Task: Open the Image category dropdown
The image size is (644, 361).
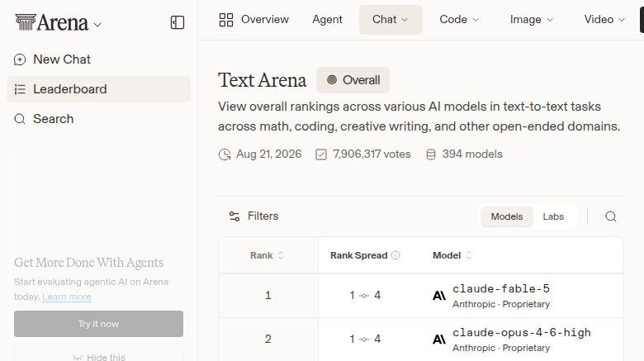Action: pyautogui.click(x=531, y=20)
